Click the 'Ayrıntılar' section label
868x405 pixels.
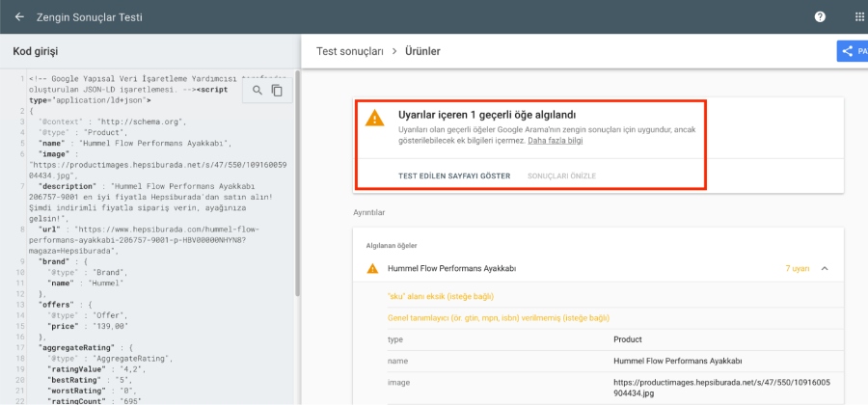coord(369,212)
